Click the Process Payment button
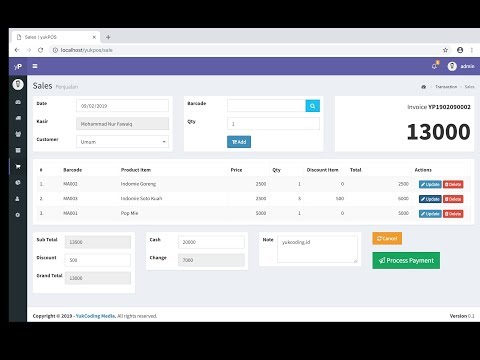Image resolution: width=480 pixels, height=360 pixels. (406, 260)
